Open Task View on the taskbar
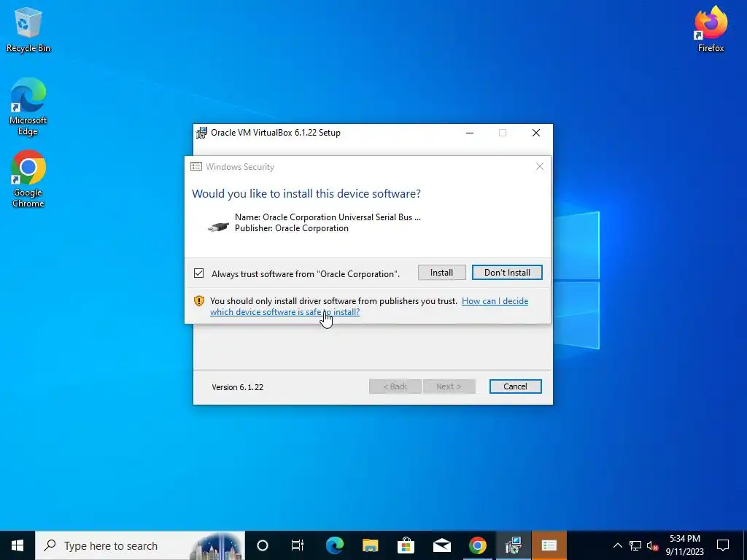The height and width of the screenshot is (560, 747). click(298, 545)
